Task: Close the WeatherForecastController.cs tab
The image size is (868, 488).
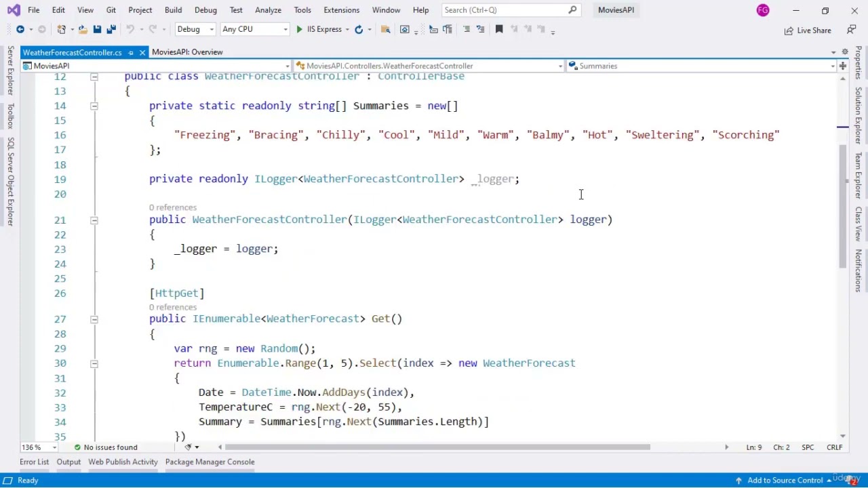Action: point(142,52)
